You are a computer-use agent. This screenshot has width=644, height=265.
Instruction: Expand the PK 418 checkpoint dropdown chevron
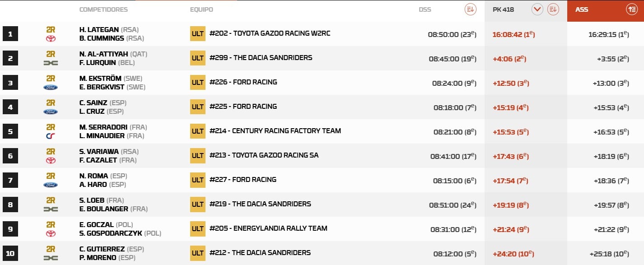[x=537, y=9]
